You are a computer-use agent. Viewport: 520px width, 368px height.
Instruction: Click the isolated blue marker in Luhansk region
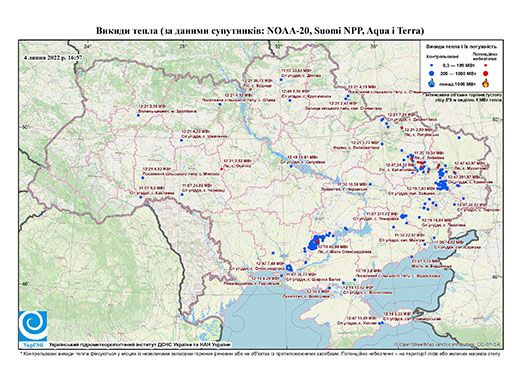click(x=459, y=137)
